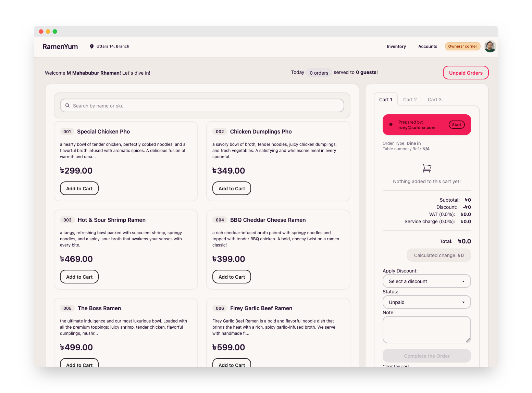View Unpaid Orders
This screenshot has height=393, width=532.
466,73
